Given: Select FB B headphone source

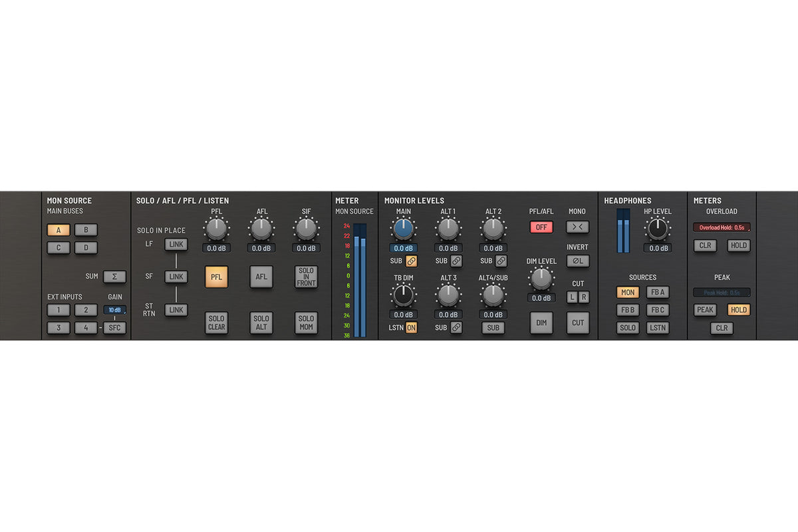Looking at the screenshot, I should (x=628, y=310).
